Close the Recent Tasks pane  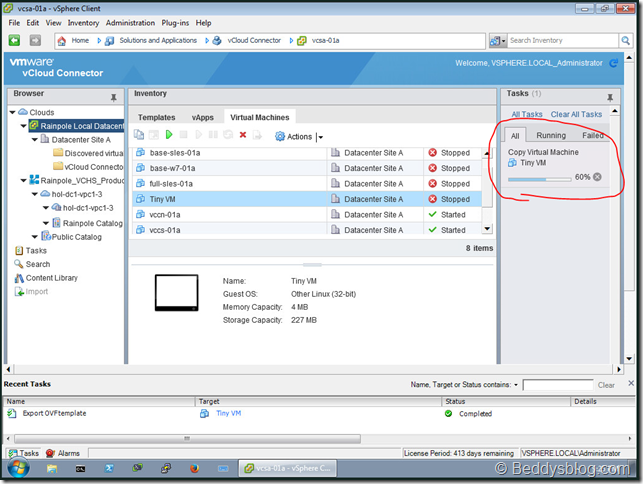(x=631, y=383)
